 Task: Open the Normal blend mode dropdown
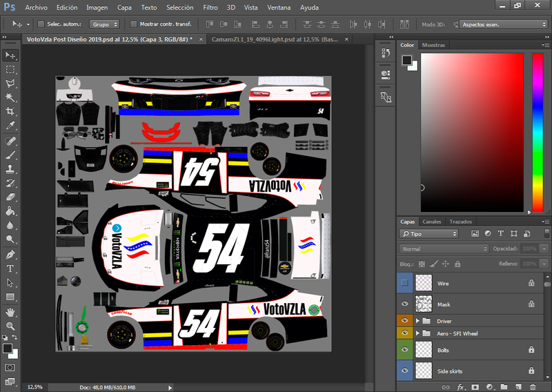tap(444, 249)
